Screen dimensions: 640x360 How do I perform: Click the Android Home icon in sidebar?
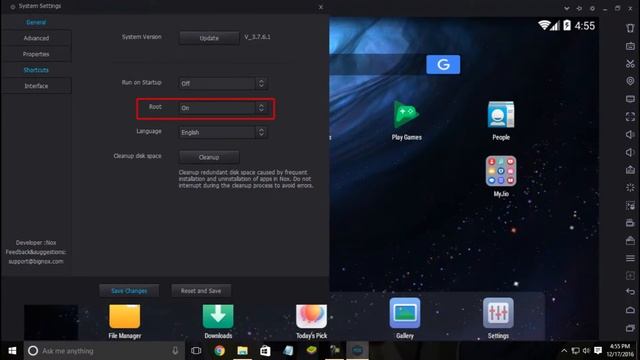(630, 310)
